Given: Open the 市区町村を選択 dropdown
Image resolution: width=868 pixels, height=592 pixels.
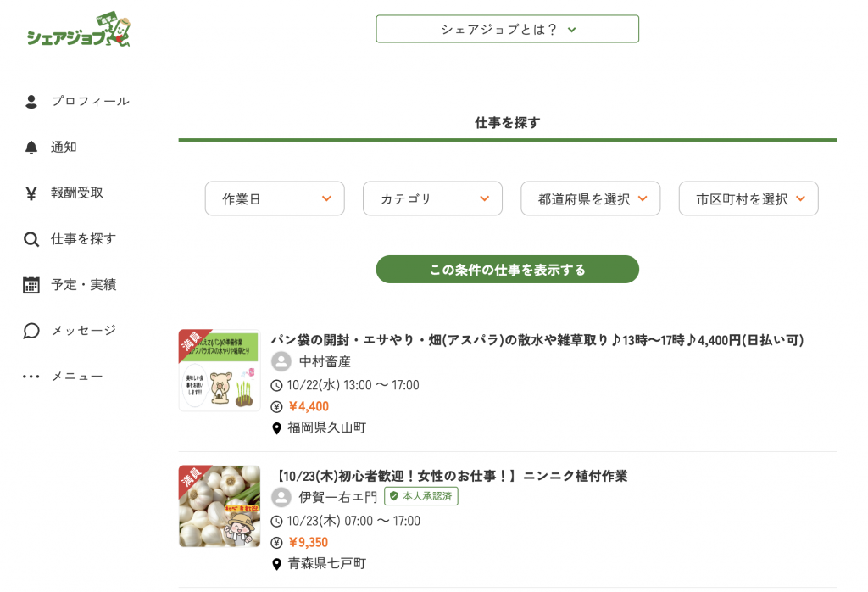Looking at the screenshot, I should (x=748, y=198).
